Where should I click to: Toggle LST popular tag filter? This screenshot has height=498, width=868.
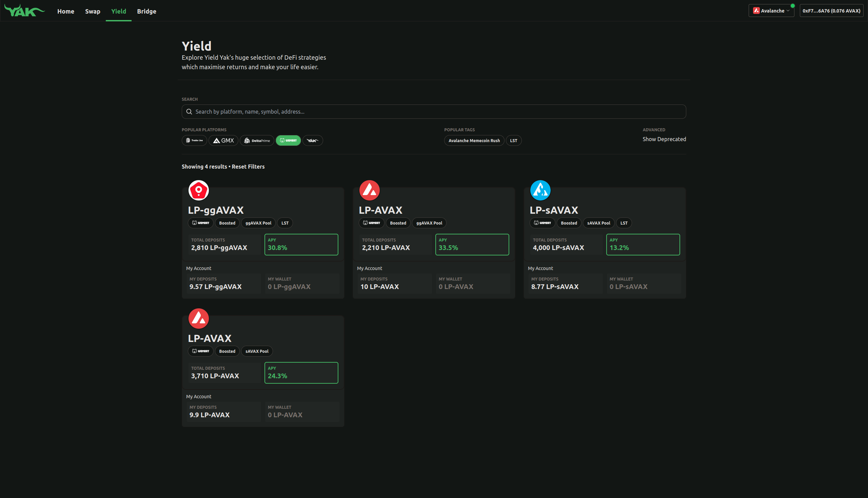[x=513, y=140]
